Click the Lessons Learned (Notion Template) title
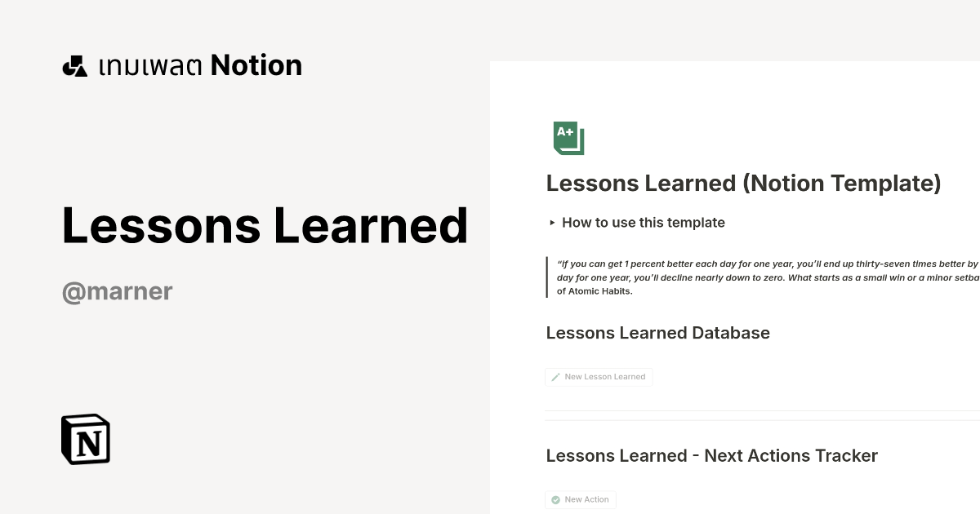Image resolution: width=980 pixels, height=514 pixels. (743, 183)
